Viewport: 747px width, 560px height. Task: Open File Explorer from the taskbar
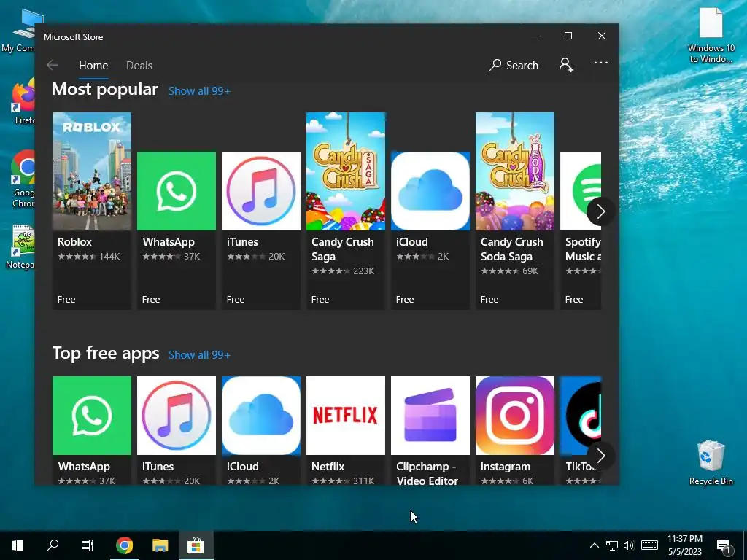coord(160,545)
